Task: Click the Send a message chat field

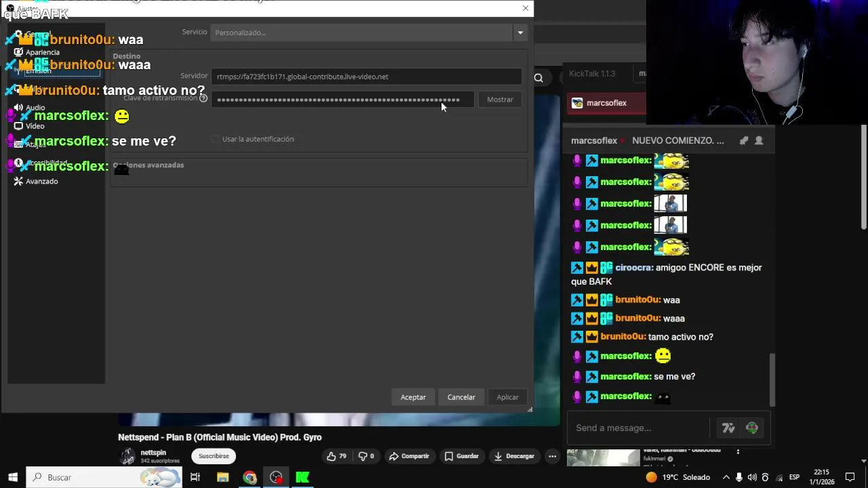Action: (639, 428)
